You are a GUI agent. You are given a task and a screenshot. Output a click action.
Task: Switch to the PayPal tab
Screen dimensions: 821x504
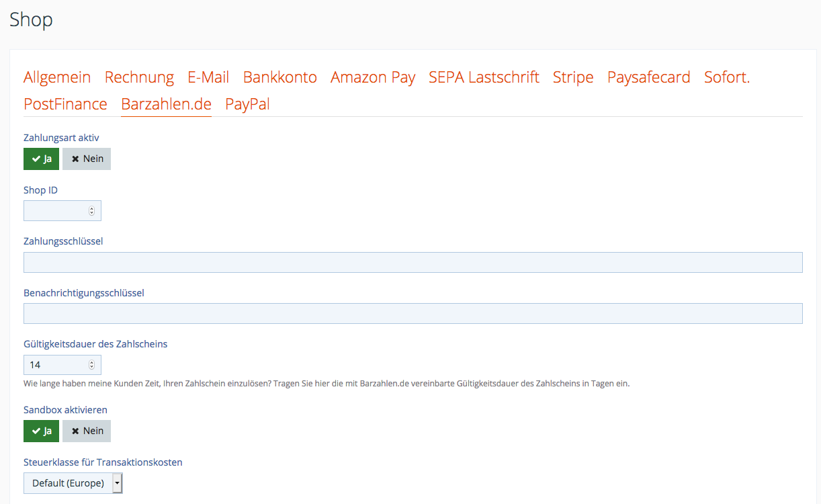tap(247, 104)
